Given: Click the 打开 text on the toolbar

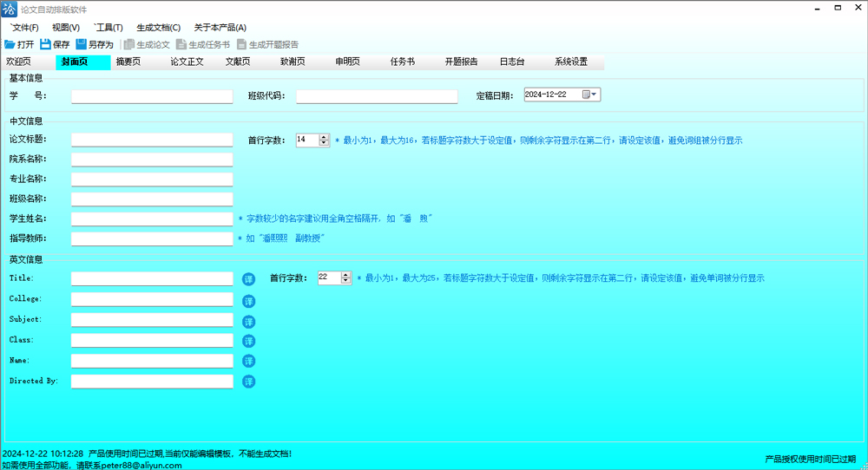Looking at the screenshot, I should tap(25, 45).
